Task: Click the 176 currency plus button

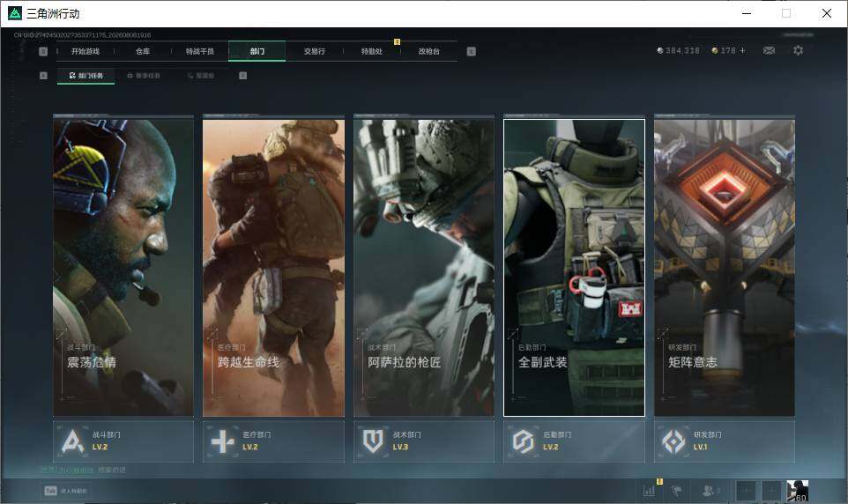Action: [x=742, y=50]
